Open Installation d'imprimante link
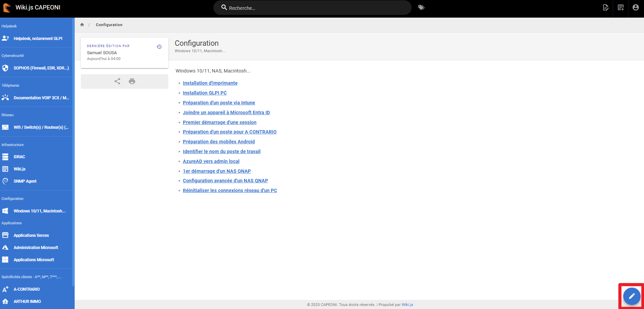 pos(210,83)
